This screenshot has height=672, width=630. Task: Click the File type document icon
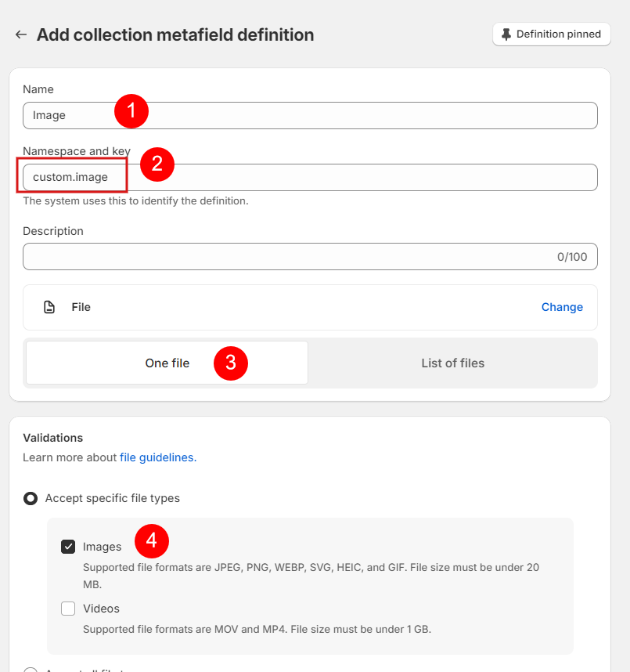pos(49,307)
